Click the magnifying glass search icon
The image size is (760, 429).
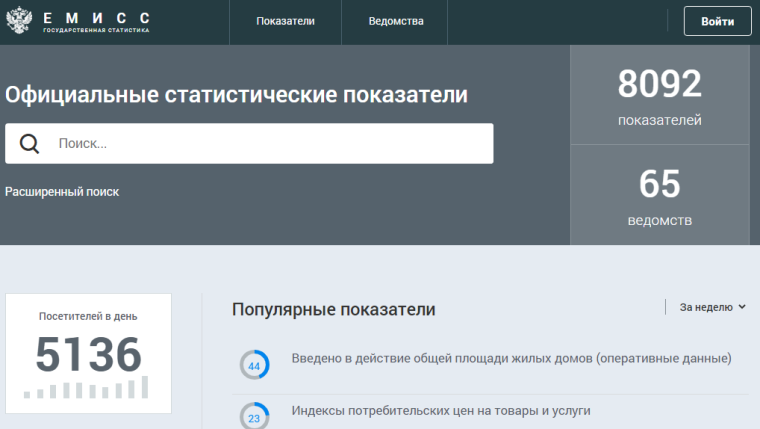pyautogui.click(x=30, y=144)
